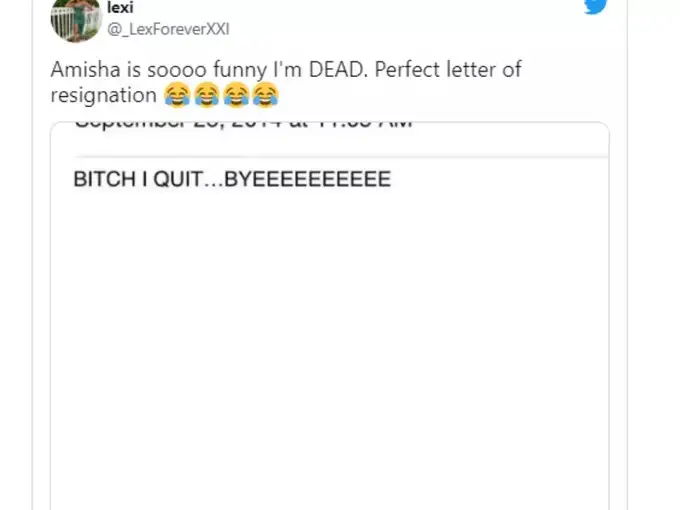Click the Twitter bird logo icon

(x=595, y=7)
